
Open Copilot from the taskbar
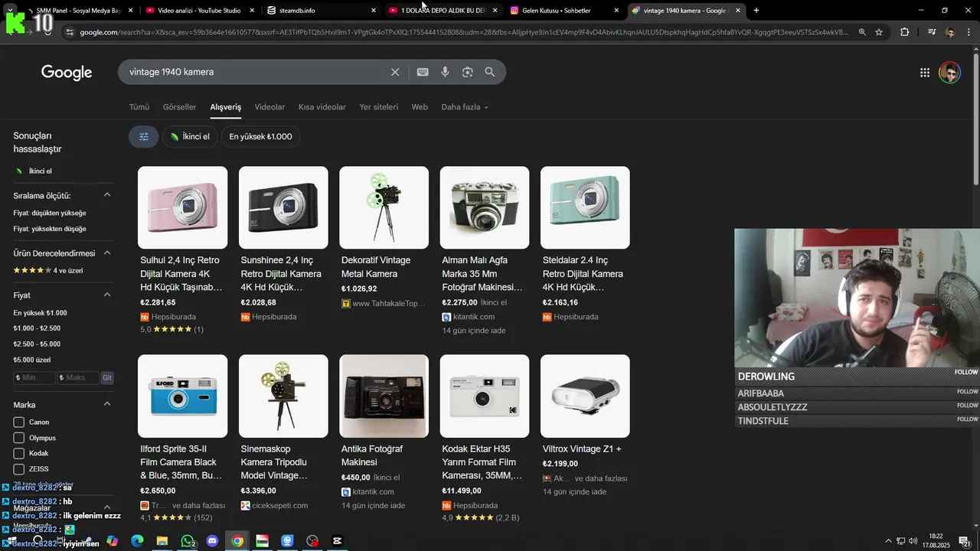pyautogui.click(x=113, y=541)
